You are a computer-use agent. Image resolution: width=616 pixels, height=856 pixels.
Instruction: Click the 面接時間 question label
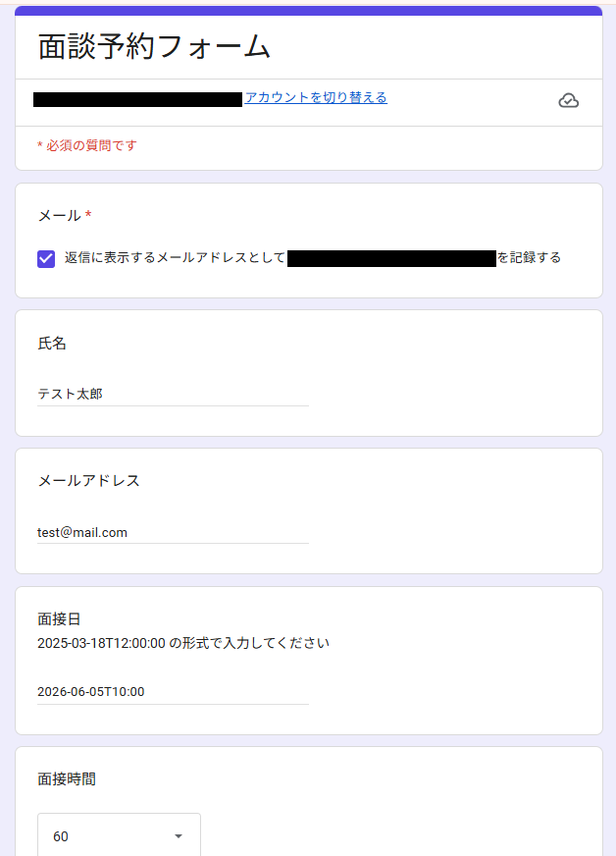pyautogui.click(x=67, y=779)
